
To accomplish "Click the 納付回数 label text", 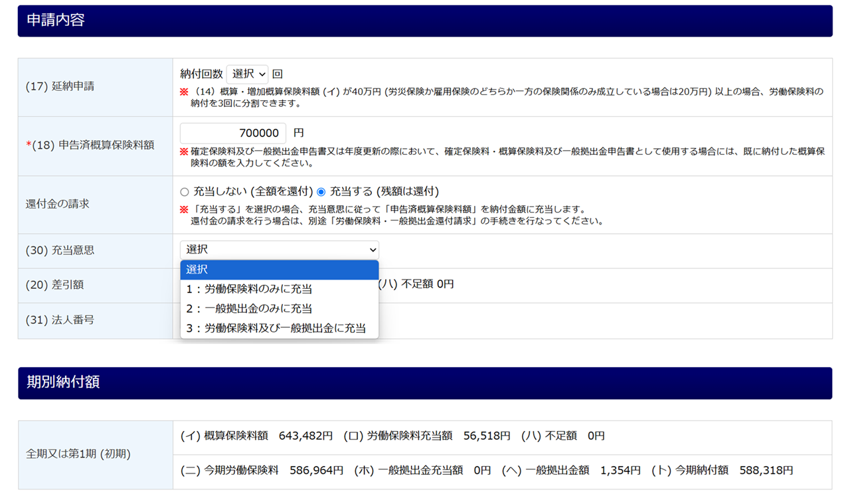I will coord(202,74).
